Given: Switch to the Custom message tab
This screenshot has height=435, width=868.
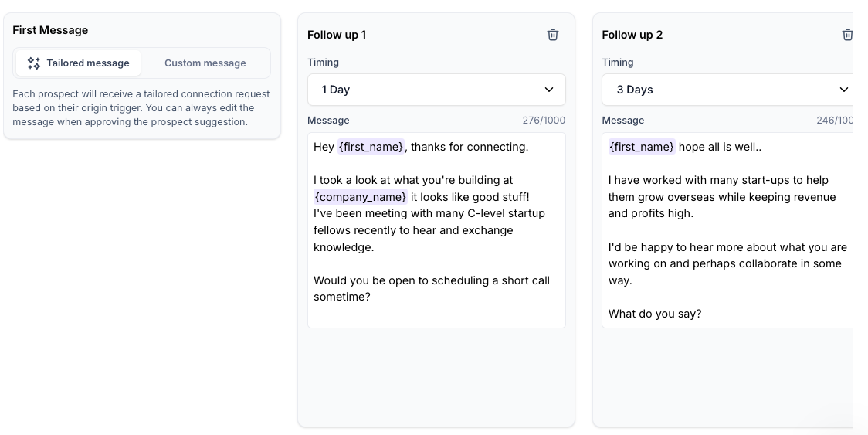Looking at the screenshot, I should point(205,63).
